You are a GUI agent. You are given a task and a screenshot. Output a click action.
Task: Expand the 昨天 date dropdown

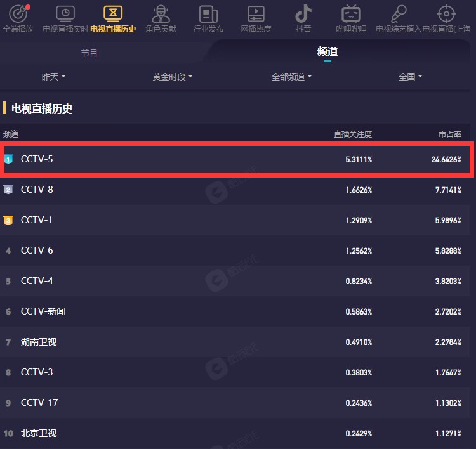53,77
